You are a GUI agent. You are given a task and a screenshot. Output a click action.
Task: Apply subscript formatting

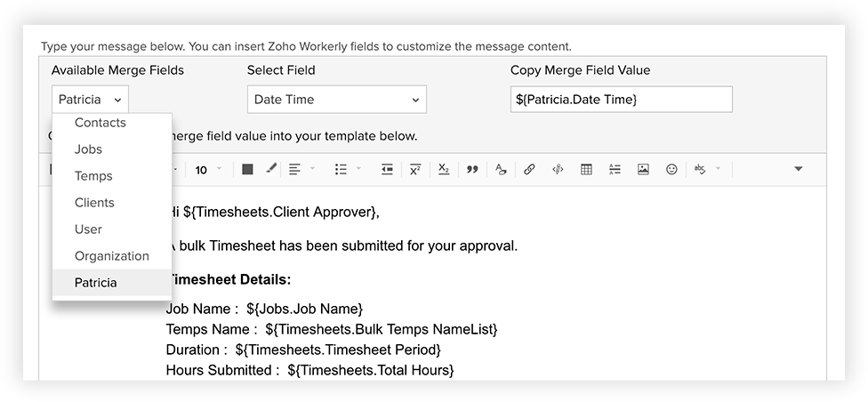444,170
